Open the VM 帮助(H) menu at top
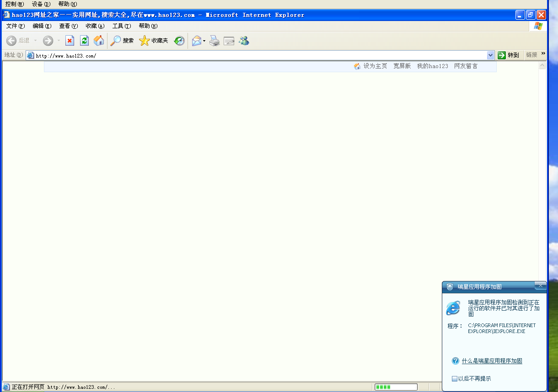558x392 pixels. point(68,4)
